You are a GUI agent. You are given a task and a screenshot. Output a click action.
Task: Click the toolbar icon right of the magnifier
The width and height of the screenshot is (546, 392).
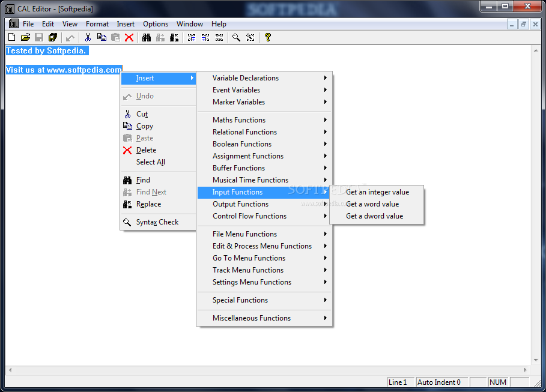click(x=250, y=37)
